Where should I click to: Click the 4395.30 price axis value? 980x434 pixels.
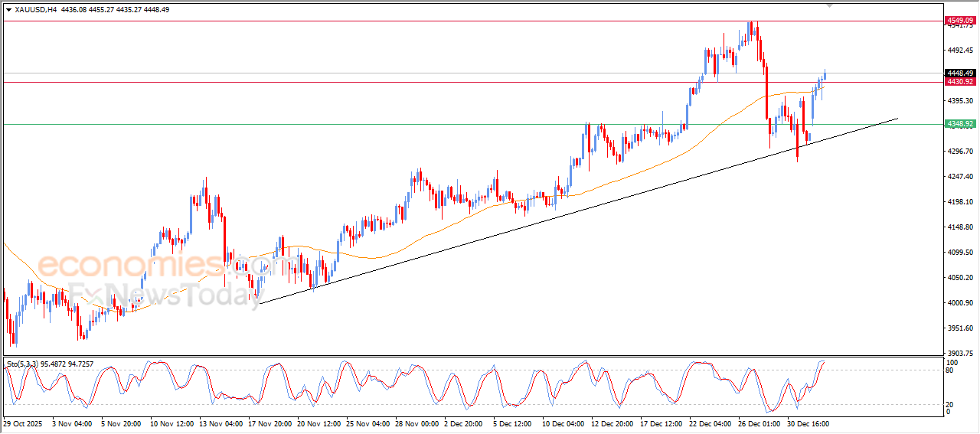(959, 101)
